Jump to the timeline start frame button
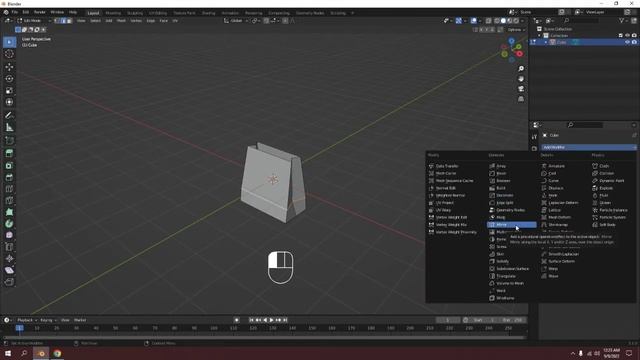This screenshot has width=640, height=360. (x=251, y=320)
